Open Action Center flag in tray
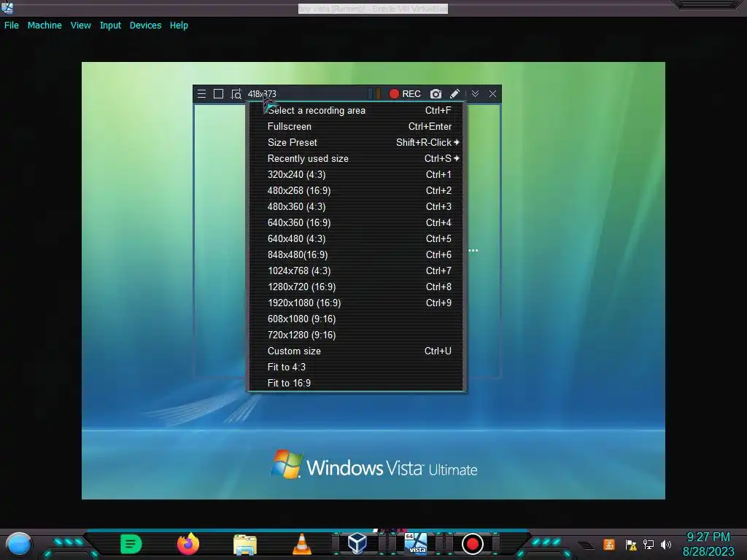The width and height of the screenshot is (747, 560). coord(631,544)
